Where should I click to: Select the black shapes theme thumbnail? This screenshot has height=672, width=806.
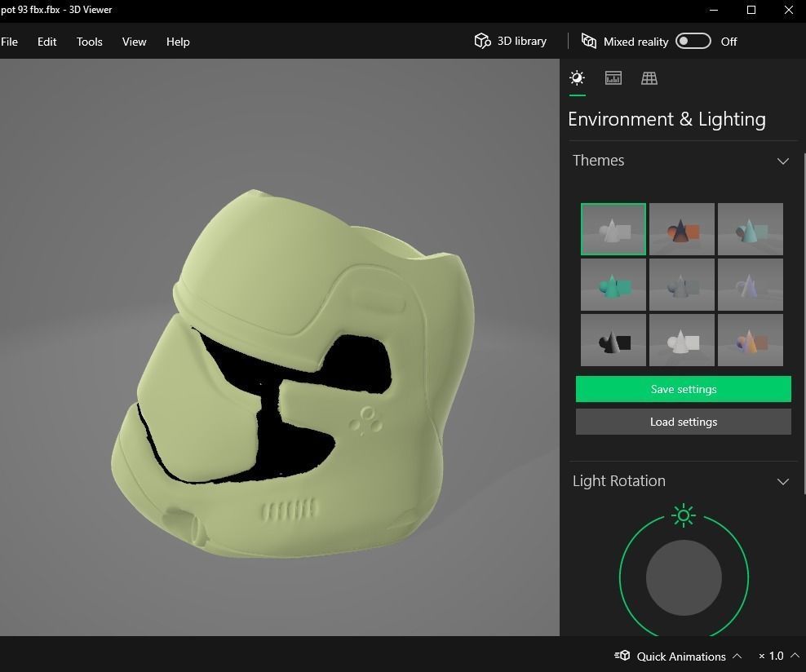pos(613,340)
